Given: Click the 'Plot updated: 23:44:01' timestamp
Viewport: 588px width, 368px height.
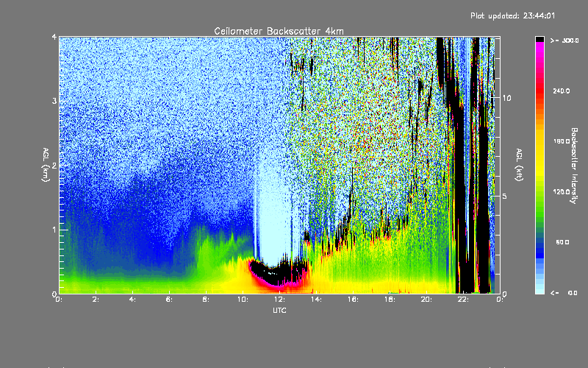Looking at the screenshot, I should click(512, 16).
